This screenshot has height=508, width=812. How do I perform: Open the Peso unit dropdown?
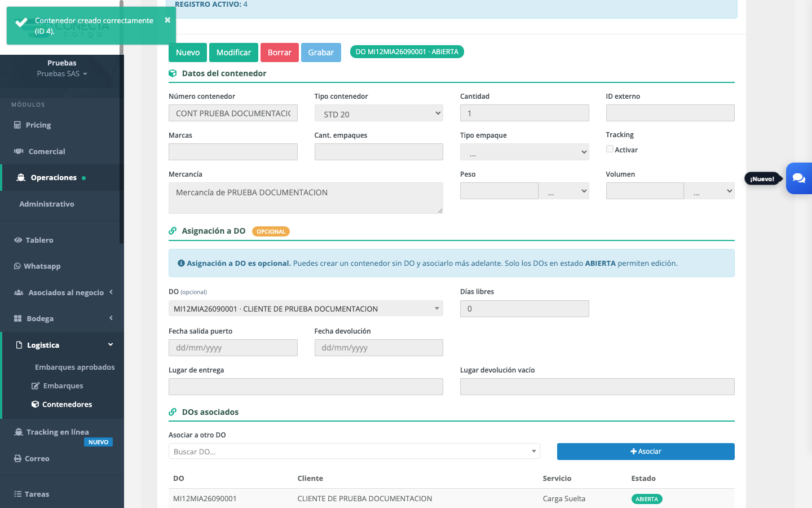point(564,191)
